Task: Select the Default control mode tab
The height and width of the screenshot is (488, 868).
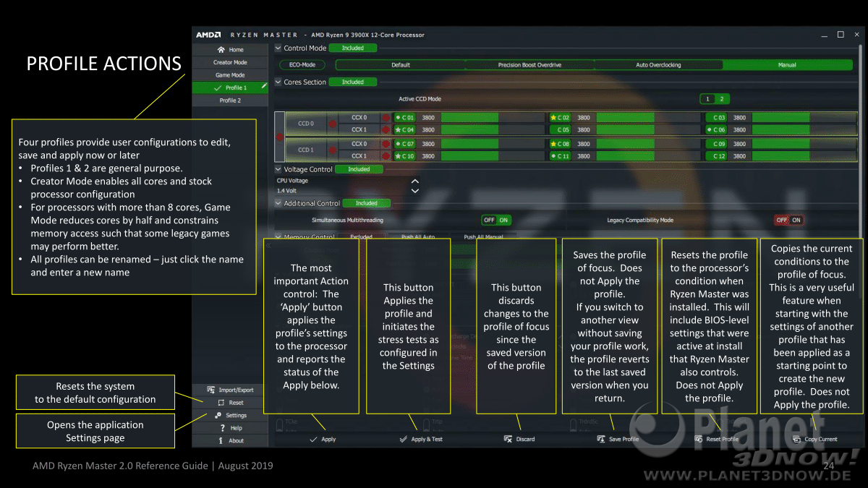Action: click(x=401, y=65)
